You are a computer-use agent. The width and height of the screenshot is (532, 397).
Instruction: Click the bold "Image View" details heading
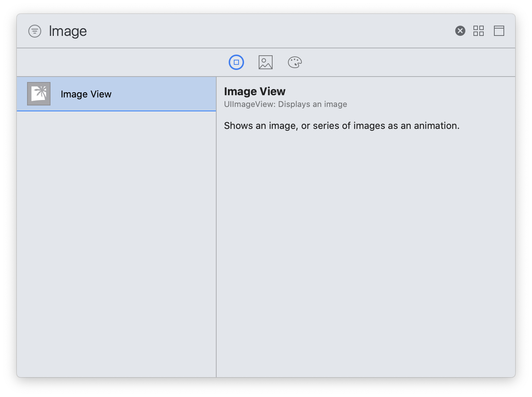255,91
